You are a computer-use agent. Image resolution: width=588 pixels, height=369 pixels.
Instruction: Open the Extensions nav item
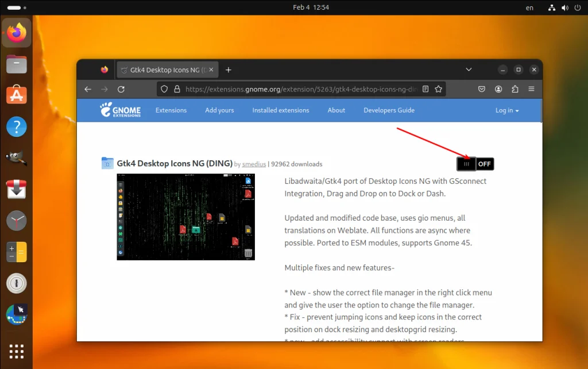(171, 110)
